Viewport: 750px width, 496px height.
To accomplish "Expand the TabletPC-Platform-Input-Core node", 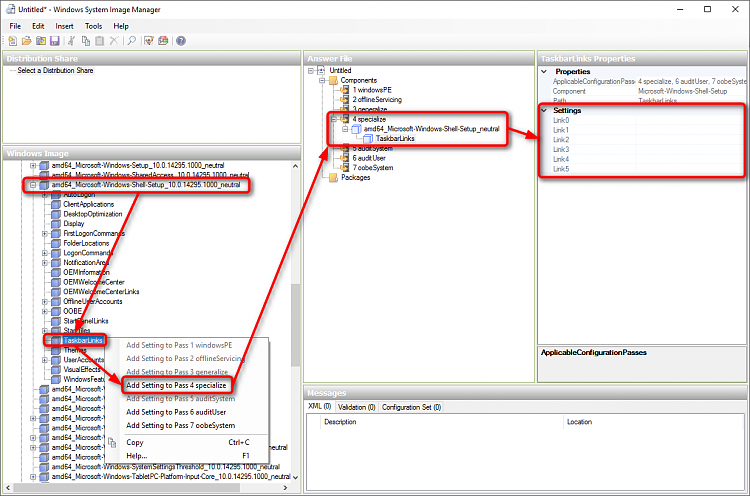I will point(33,476).
